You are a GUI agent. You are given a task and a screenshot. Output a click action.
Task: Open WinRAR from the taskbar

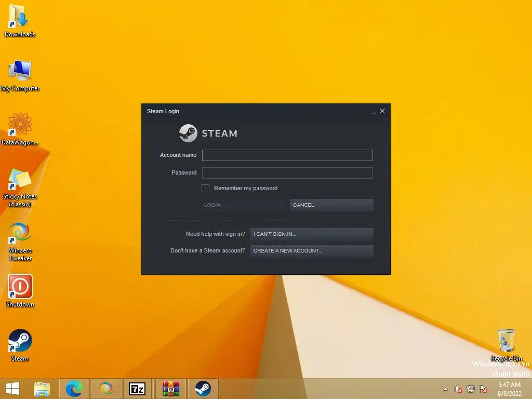click(x=170, y=389)
